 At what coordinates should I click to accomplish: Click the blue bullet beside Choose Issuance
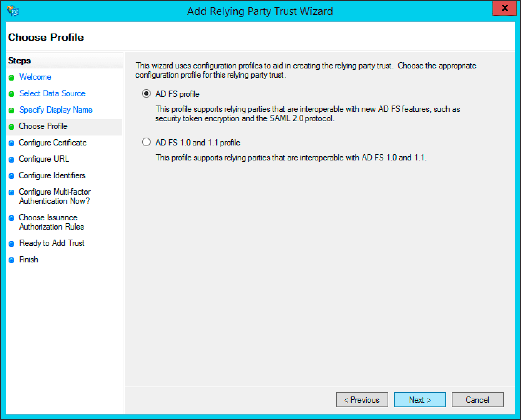tap(11, 218)
